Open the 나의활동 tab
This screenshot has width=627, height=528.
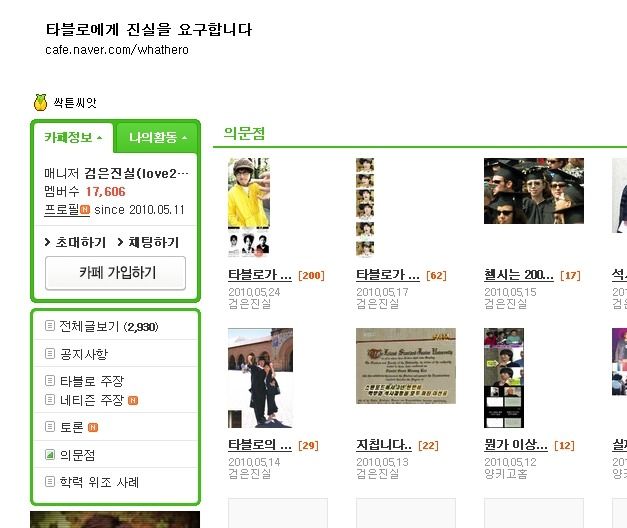coord(156,138)
